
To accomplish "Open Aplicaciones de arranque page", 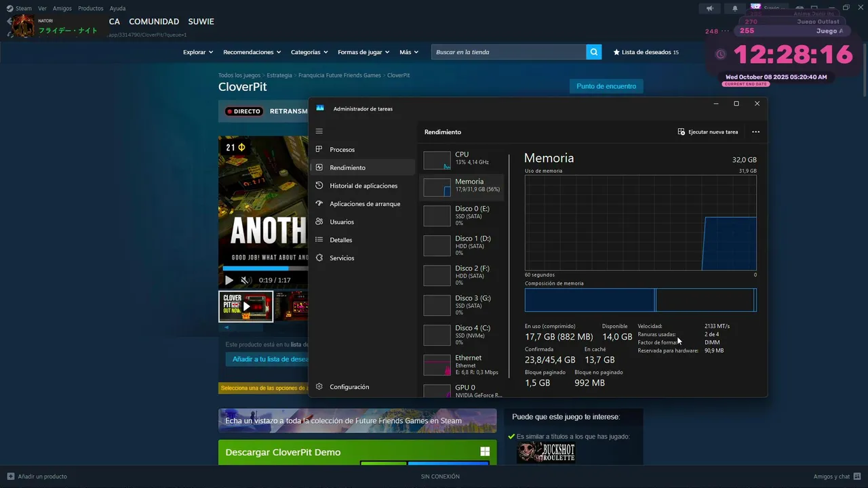I will pos(363,204).
